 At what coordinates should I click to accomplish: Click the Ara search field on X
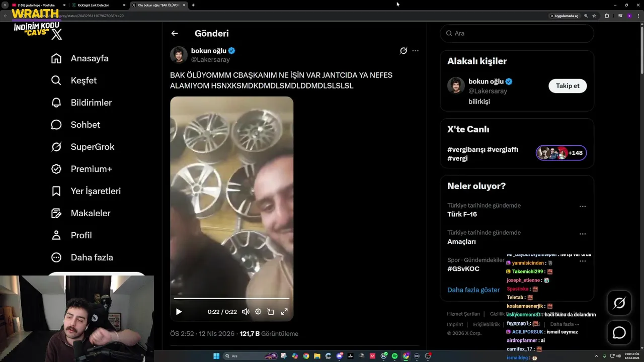[x=517, y=33]
